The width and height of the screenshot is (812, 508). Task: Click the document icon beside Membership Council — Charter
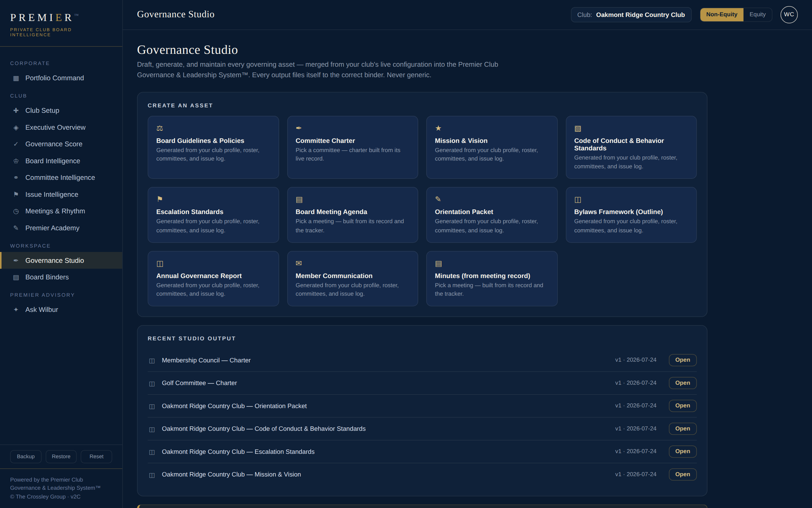(152, 361)
